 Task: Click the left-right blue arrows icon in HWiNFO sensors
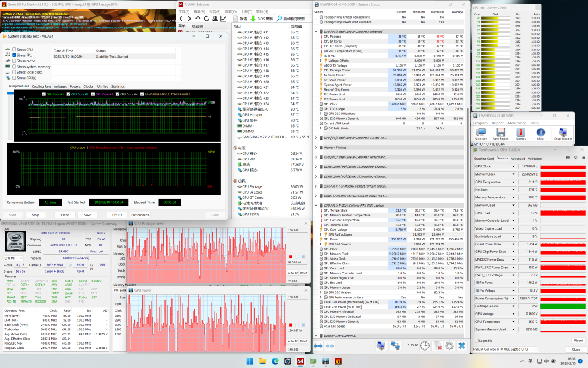pyautogui.click(x=318, y=346)
